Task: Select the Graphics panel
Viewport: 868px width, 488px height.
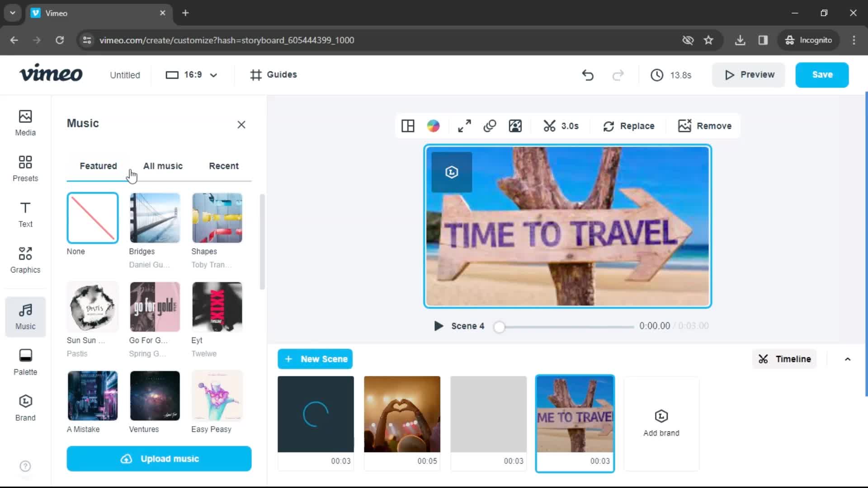Action: click(25, 260)
